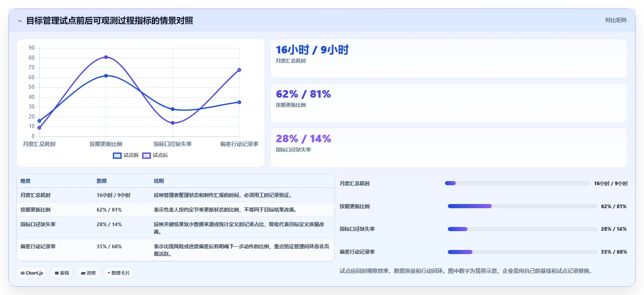
Task: Click the 试点前 data point at 按期更新比例 (62)
Action: [x=106, y=76]
